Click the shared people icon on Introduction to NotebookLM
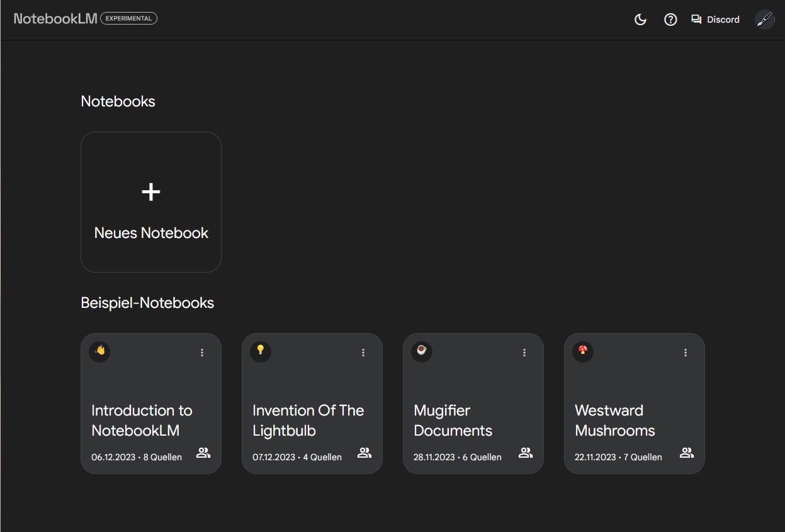The height and width of the screenshot is (532, 785). click(x=203, y=453)
